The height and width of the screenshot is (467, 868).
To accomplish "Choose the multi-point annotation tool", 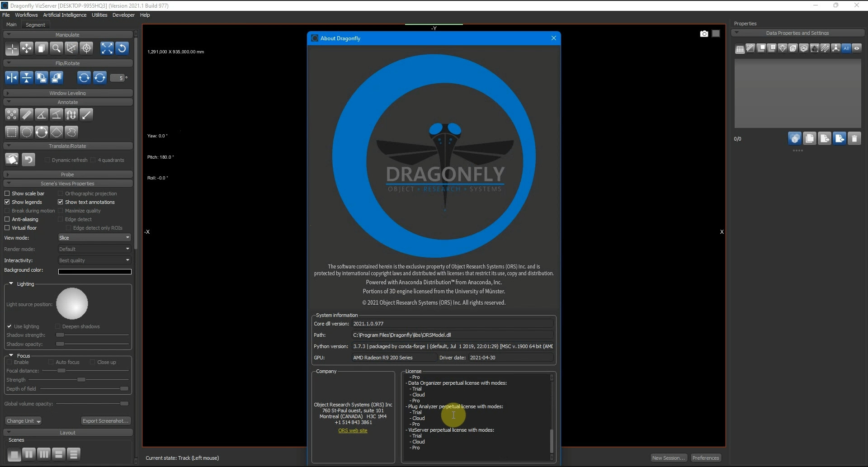I will [12, 115].
